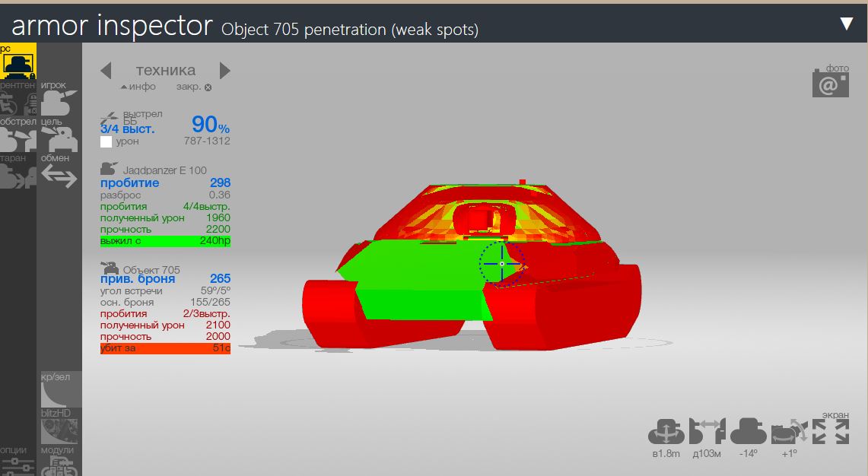Open опции (options) sliders settings
The height and width of the screenshot is (476, 868).
point(18,461)
